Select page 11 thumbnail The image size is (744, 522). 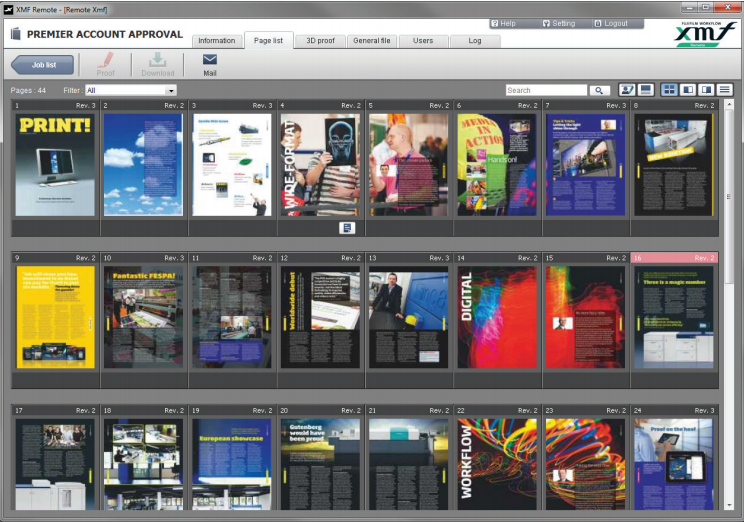(x=232, y=317)
